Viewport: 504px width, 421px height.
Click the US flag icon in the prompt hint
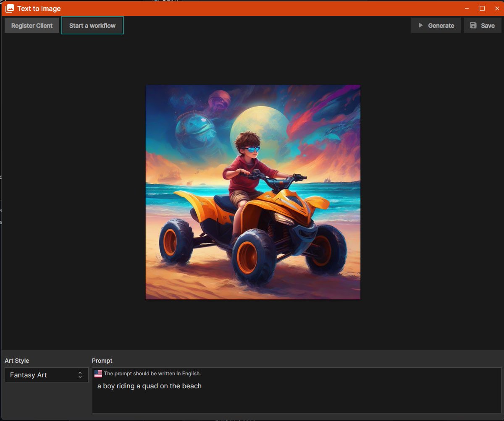(98, 374)
